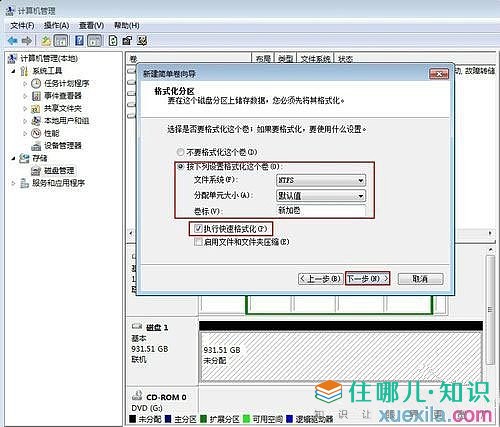Click the Up one level folder icon

(46, 41)
